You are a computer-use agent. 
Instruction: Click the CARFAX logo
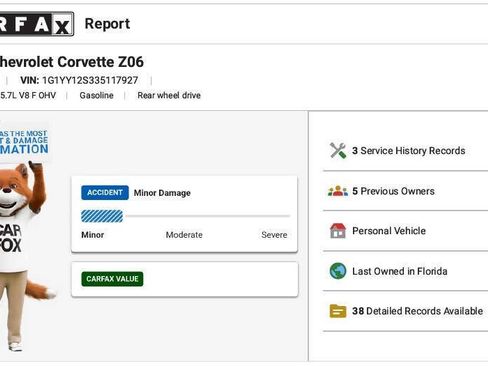click(x=37, y=24)
